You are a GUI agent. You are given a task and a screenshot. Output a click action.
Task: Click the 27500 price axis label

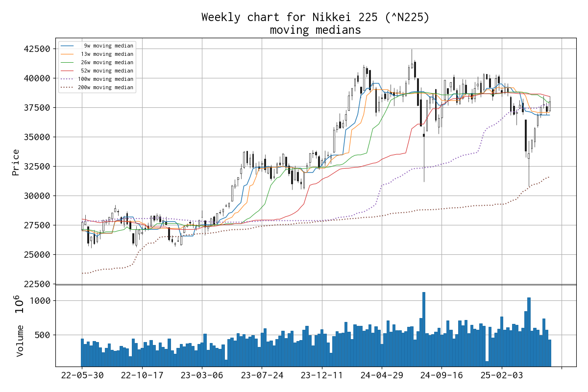(x=37, y=225)
